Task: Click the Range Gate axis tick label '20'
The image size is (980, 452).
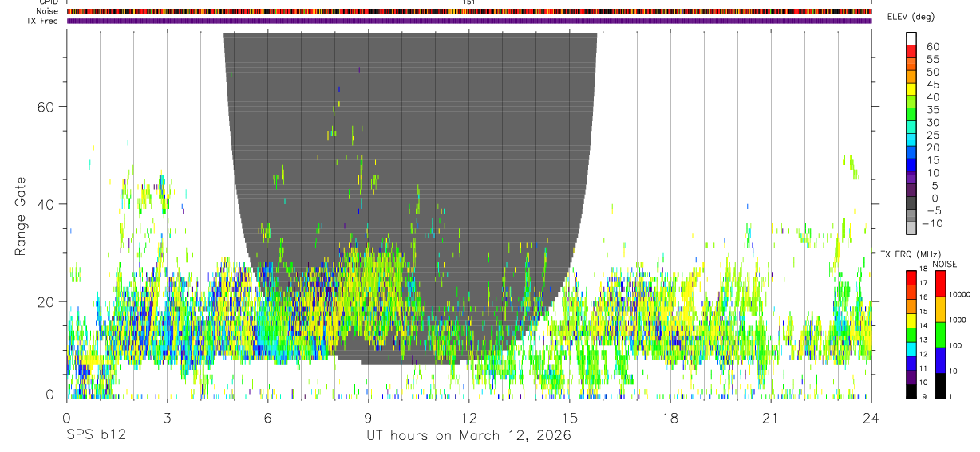Action: click(x=47, y=301)
